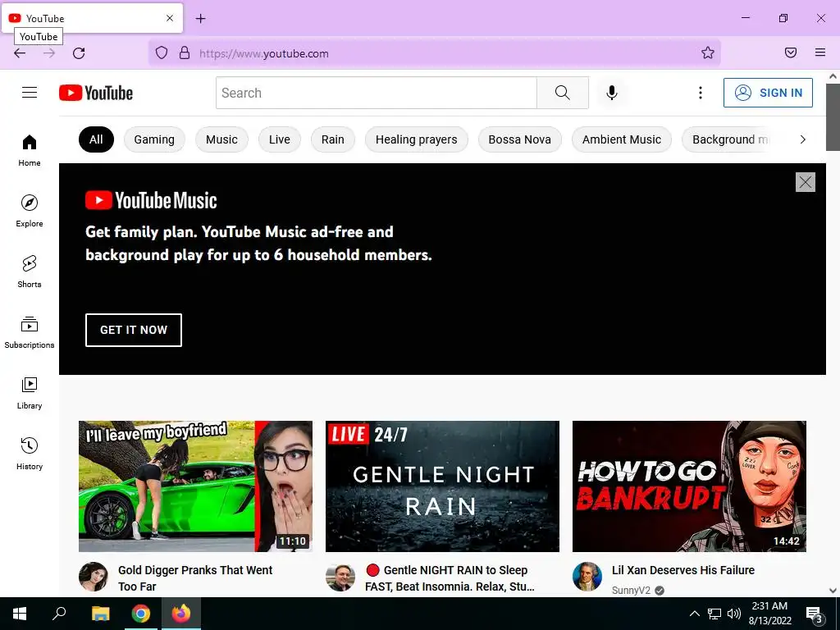The height and width of the screenshot is (630, 840).
Task: Open How To Go Bankrupt thumbnail
Action: coord(689,486)
